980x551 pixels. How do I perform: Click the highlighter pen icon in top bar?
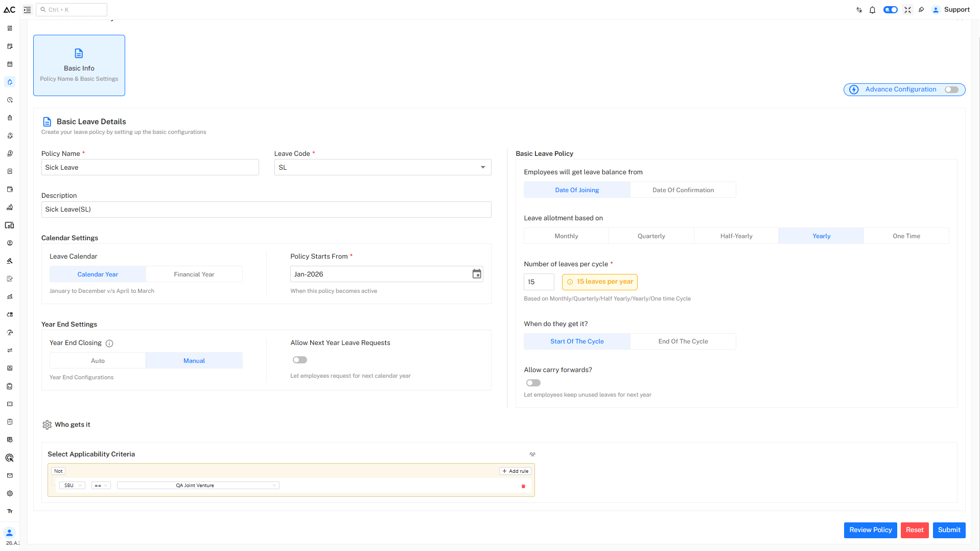pyautogui.click(x=921, y=10)
